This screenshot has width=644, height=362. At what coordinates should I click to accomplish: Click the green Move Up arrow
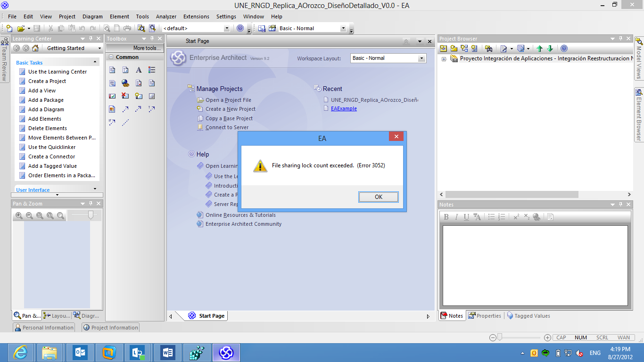click(540, 48)
